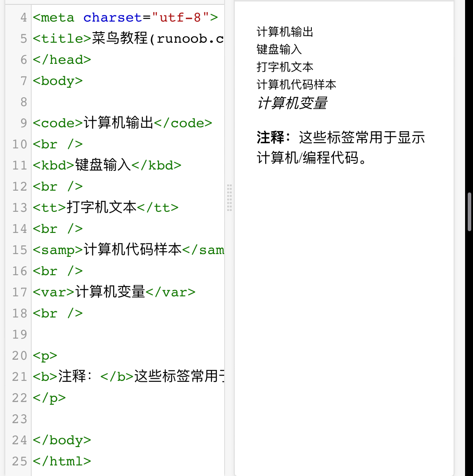
Task: Click 键盘输入 text in the preview pane
Action: tap(279, 49)
